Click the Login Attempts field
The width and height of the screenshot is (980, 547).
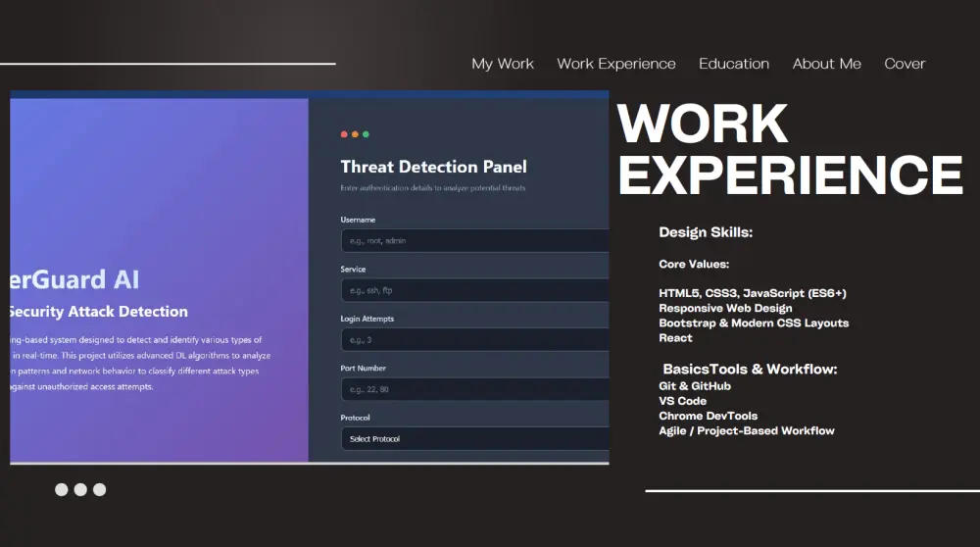(x=475, y=339)
